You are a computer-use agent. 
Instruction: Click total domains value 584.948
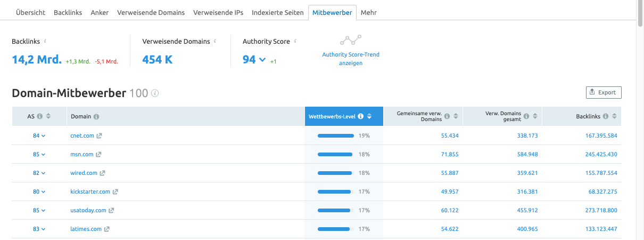pyautogui.click(x=527, y=155)
